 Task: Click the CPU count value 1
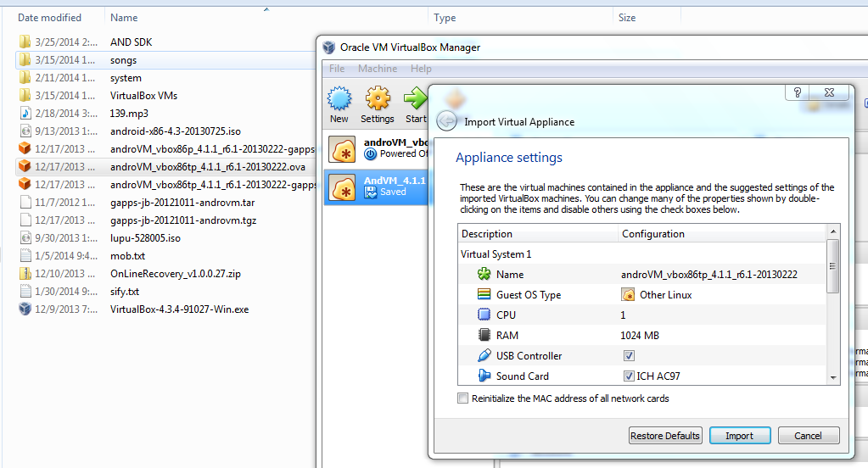623,315
